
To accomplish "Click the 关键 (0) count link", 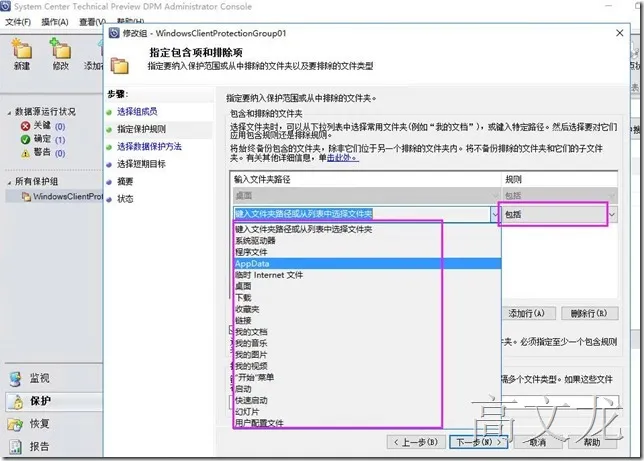I will pos(60,126).
